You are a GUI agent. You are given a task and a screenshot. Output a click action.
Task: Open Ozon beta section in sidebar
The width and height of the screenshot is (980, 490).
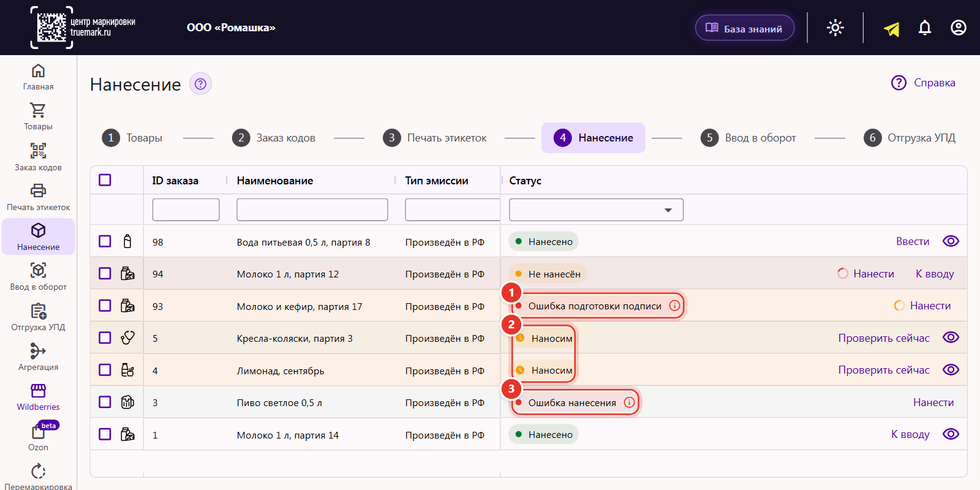(x=38, y=437)
